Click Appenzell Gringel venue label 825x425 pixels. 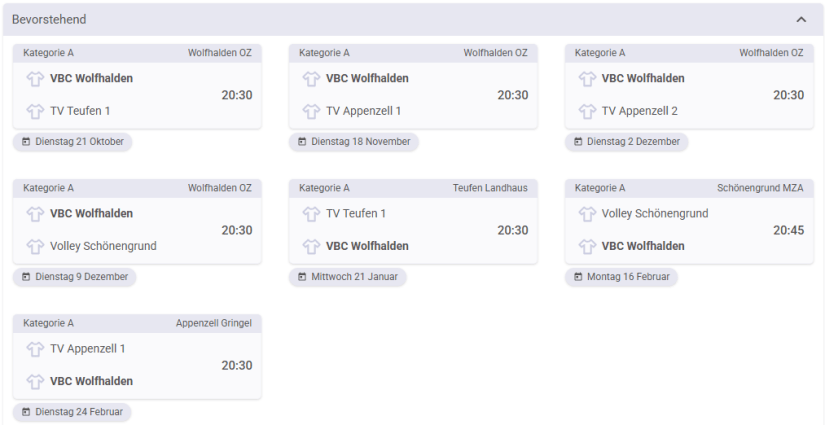pos(213,323)
